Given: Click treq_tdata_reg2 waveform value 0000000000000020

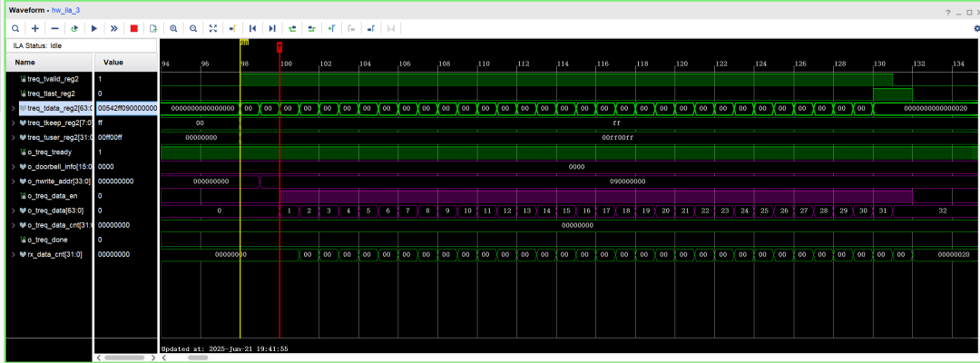Looking at the screenshot, I should (x=935, y=109).
